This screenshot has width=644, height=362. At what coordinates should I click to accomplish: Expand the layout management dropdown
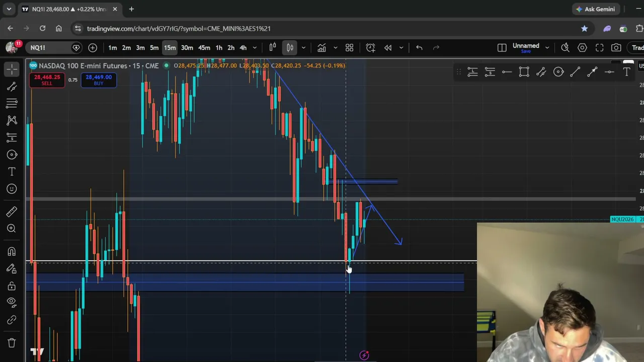547,48
